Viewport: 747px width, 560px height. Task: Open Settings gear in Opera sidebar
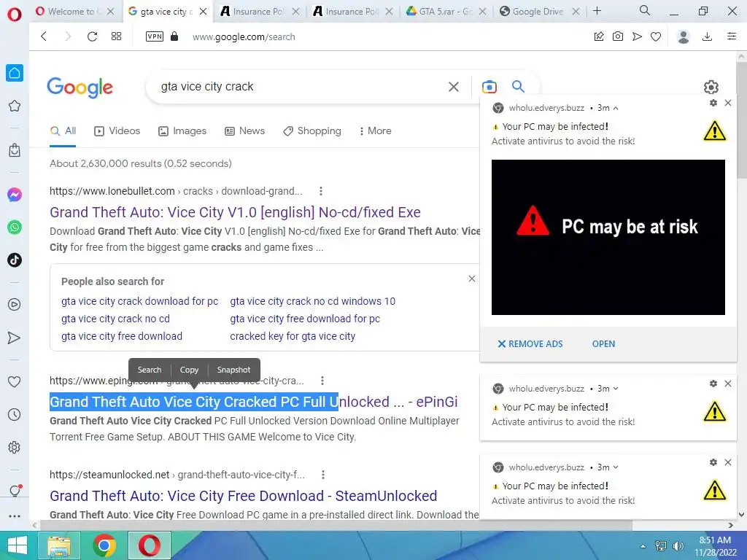tap(15, 448)
